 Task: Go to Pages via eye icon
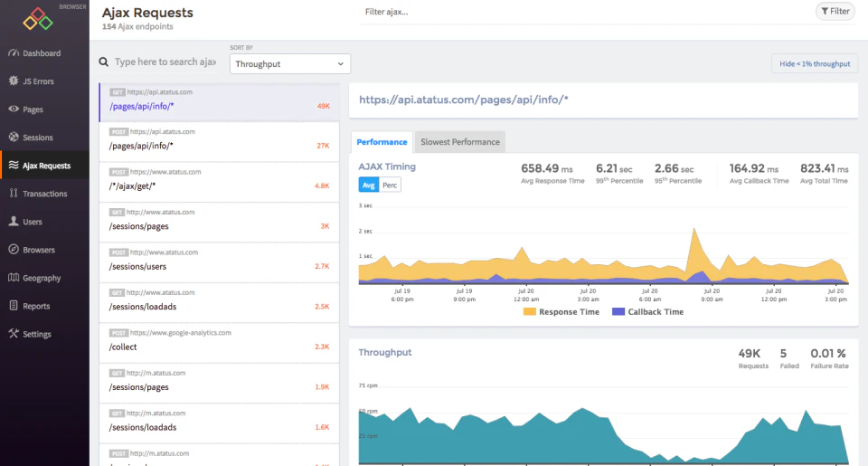coord(14,109)
